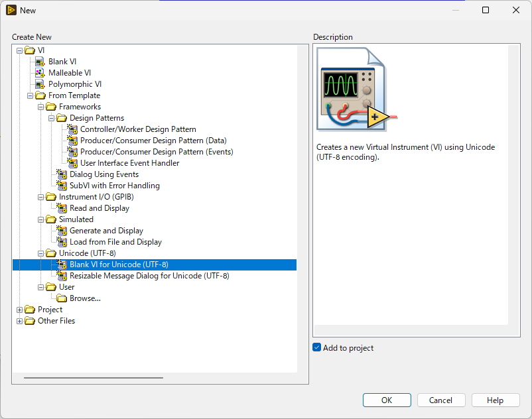Click the SubVI with Error Handling icon

[x=62, y=186]
